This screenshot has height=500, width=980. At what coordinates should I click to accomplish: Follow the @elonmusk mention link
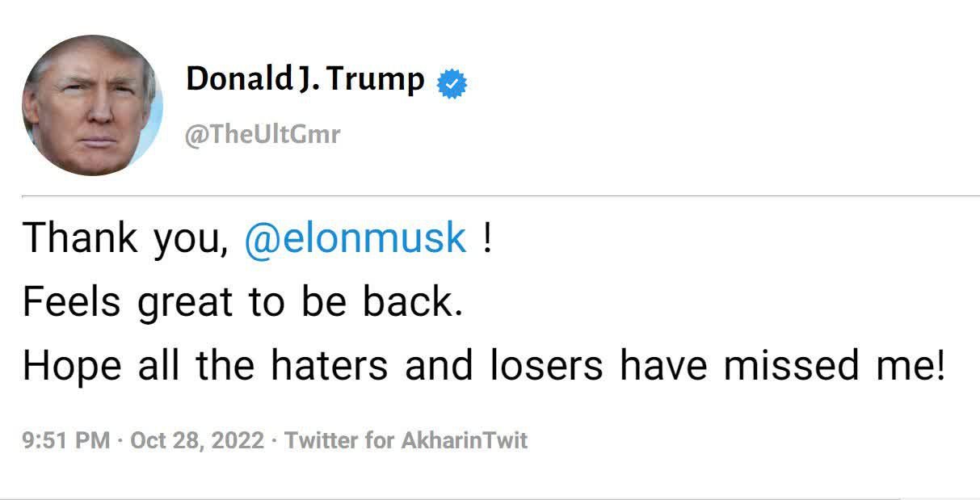(x=355, y=237)
